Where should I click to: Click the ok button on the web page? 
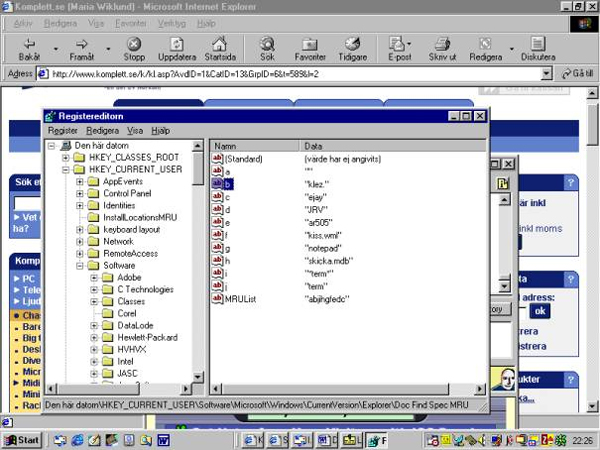[x=540, y=311]
